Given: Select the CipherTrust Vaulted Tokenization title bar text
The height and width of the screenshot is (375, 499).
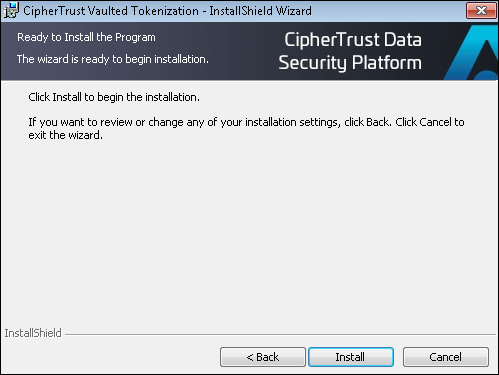Looking at the screenshot, I should point(111,11).
